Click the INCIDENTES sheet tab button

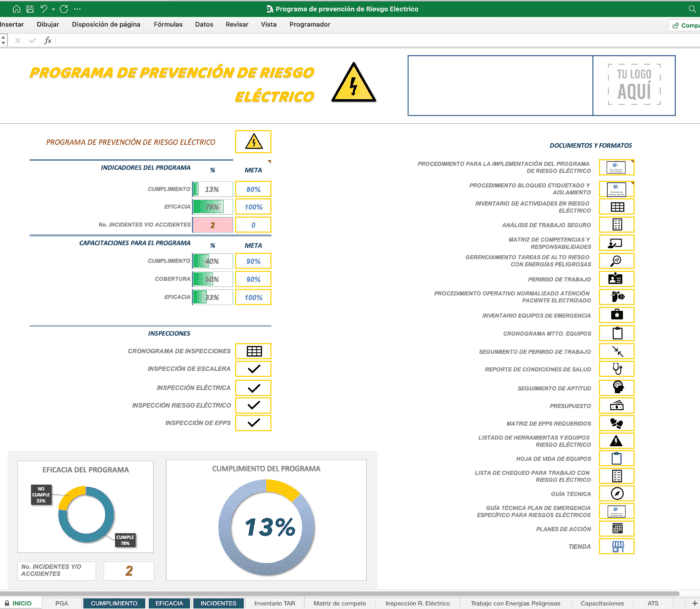(219, 603)
